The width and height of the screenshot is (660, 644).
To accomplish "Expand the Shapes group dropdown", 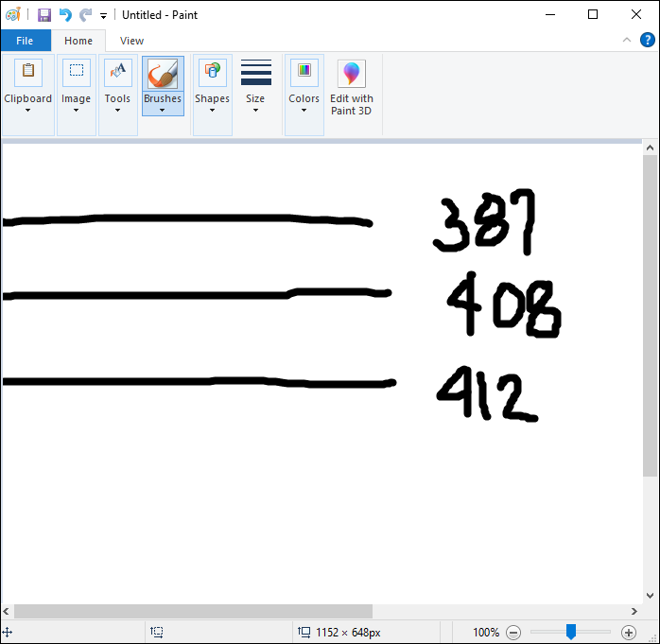I will pos(212,111).
